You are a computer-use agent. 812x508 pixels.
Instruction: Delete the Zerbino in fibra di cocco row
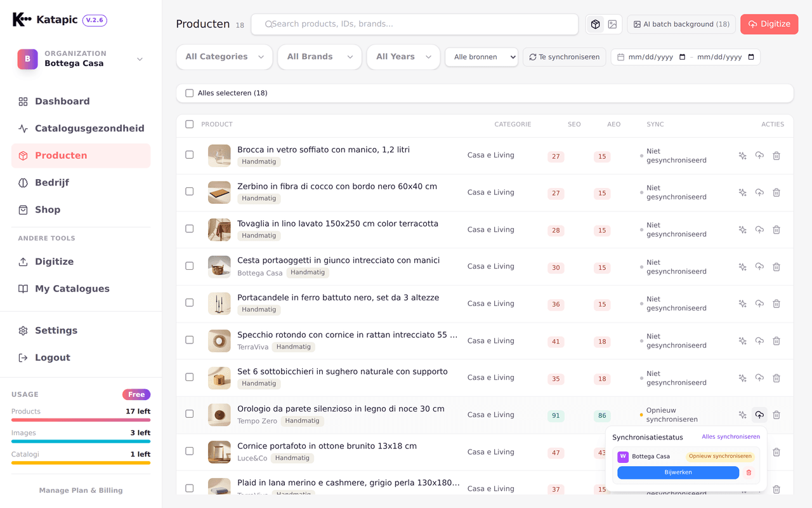point(776,192)
